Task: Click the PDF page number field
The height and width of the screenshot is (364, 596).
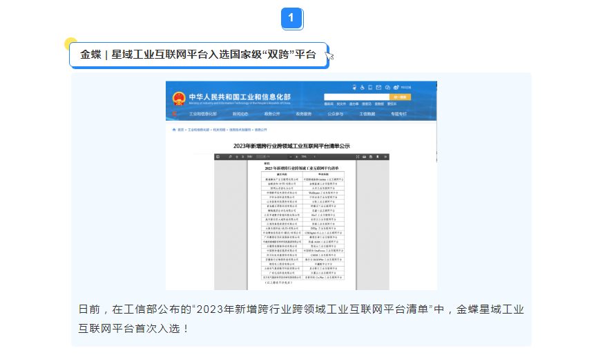Action: click(261, 157)
